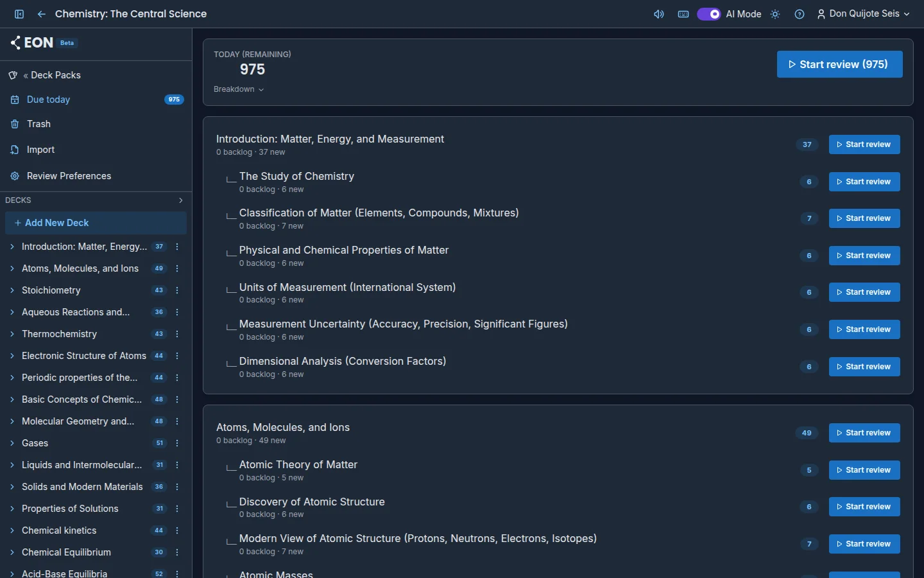The width and height of the screenshot is (924, 578).
Task: Expand Chemical kinetics deck chevron
Action: point(12,530)
